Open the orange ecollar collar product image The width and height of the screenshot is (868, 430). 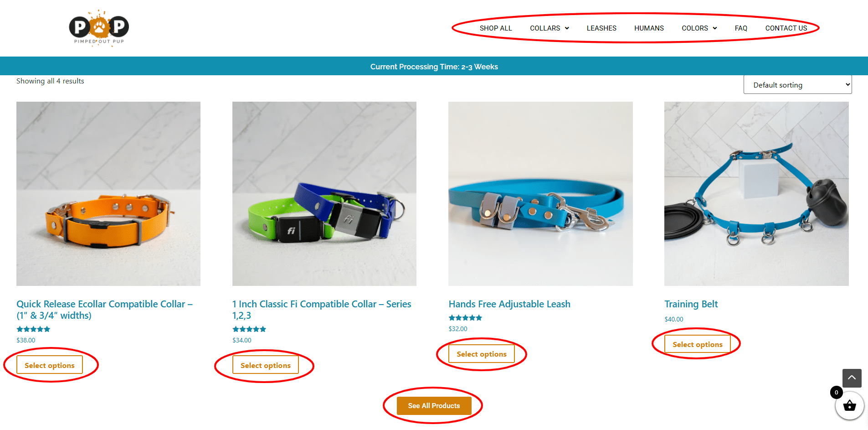click(108, 194)
